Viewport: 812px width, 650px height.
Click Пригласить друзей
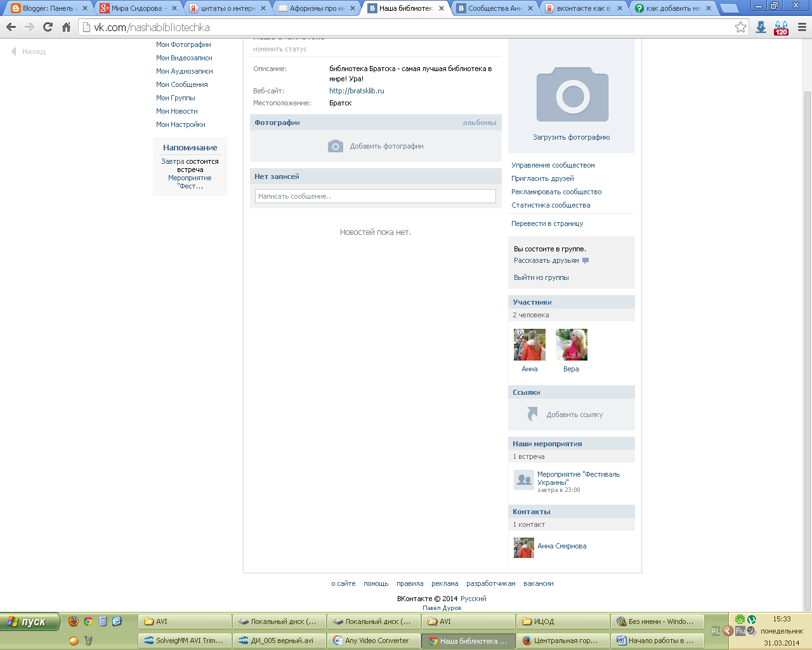(542, 178)
